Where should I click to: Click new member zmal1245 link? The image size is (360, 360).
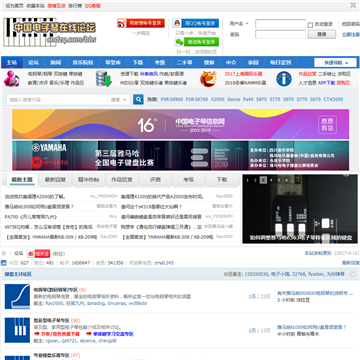pyautogui.click(x=164, y=263)
